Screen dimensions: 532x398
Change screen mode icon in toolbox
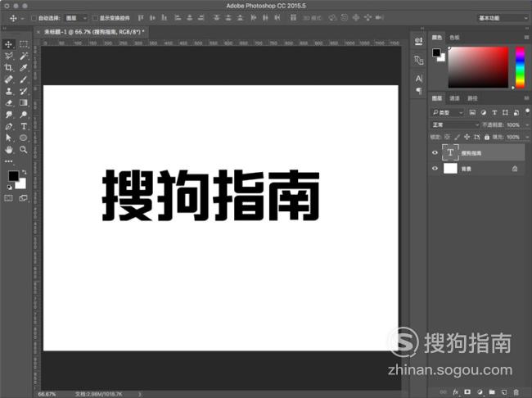coord(24,198)
